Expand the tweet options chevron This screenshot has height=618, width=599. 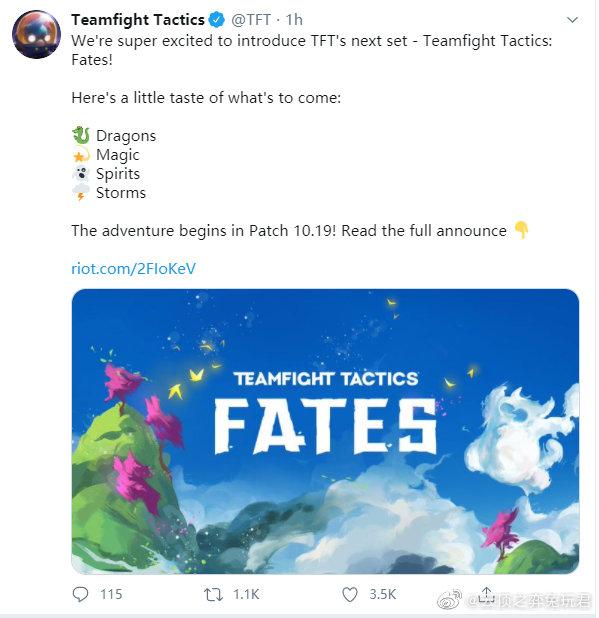(572, 20)
